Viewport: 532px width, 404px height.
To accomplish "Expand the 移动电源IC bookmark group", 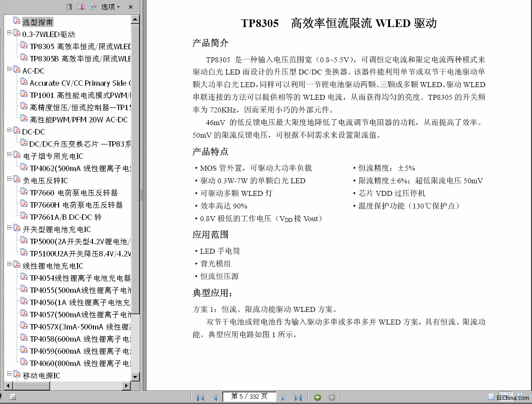I will [x=9, y=374].
